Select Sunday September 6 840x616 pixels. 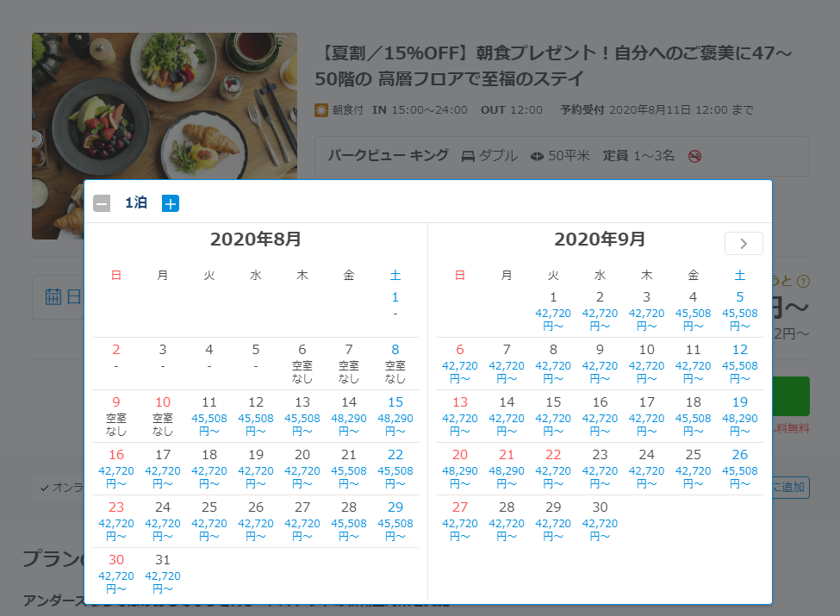460,364
